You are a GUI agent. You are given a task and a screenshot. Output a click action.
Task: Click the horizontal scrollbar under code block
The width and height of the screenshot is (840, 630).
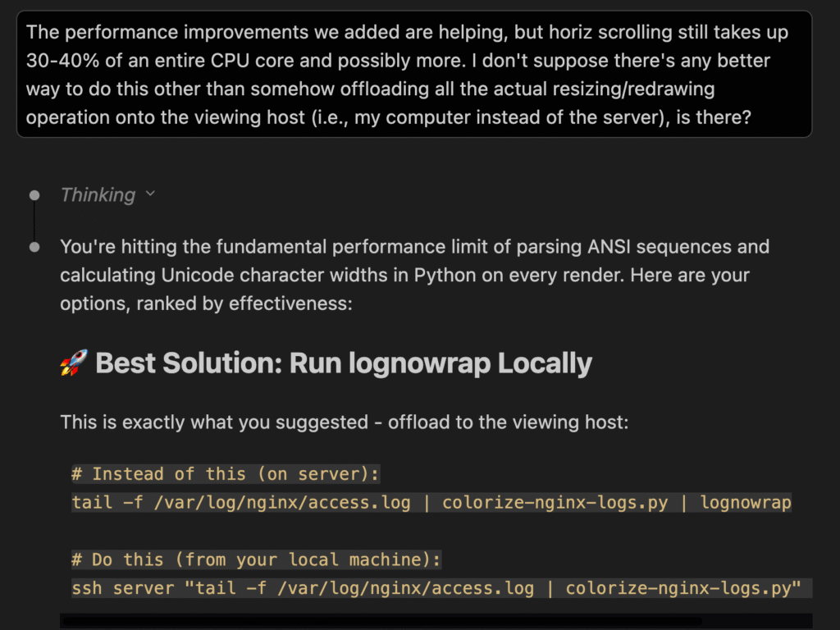point(381,622)
